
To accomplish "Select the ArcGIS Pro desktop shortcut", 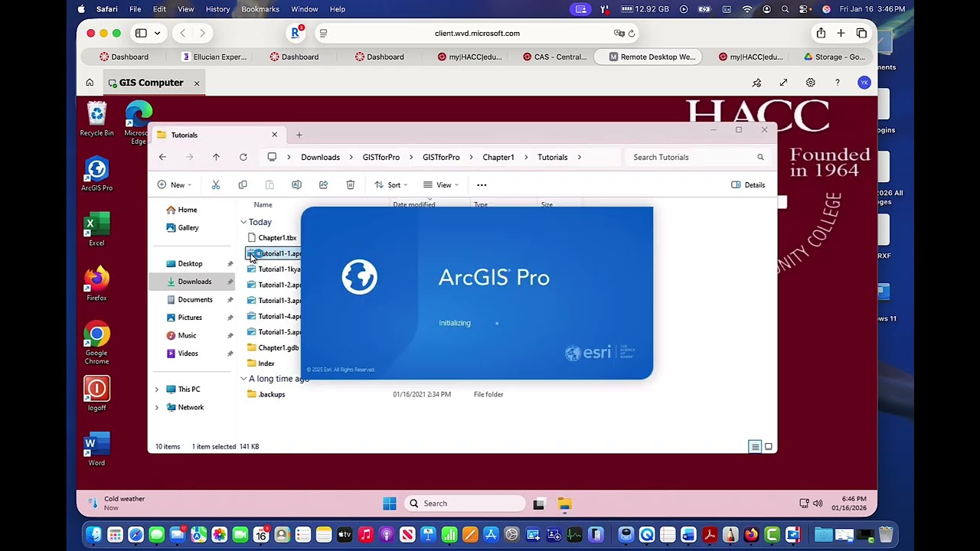I will (96, 174).
